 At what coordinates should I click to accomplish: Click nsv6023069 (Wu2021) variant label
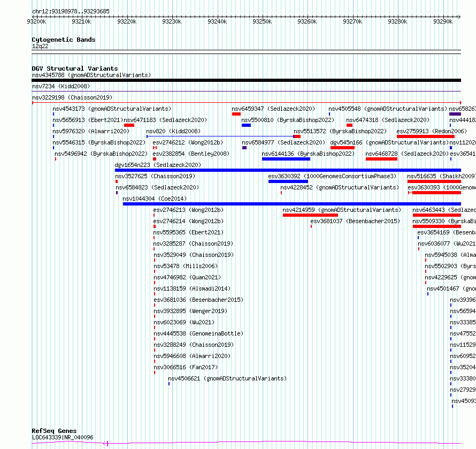tap(184, 322)
